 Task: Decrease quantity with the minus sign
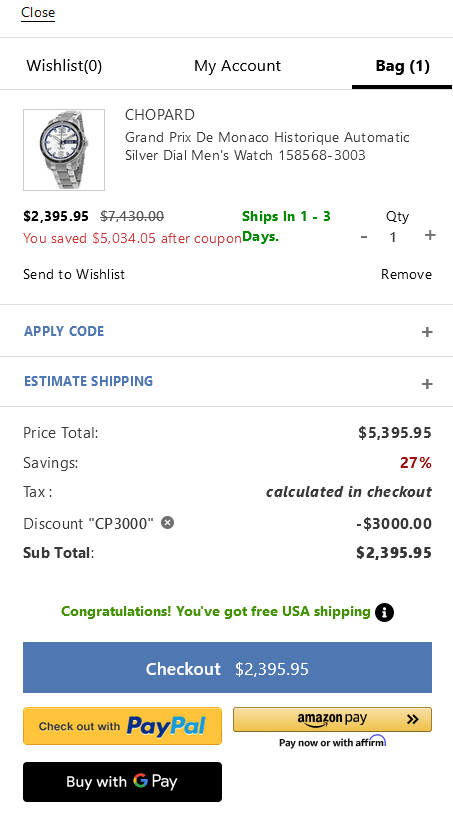tap(364, 237)
